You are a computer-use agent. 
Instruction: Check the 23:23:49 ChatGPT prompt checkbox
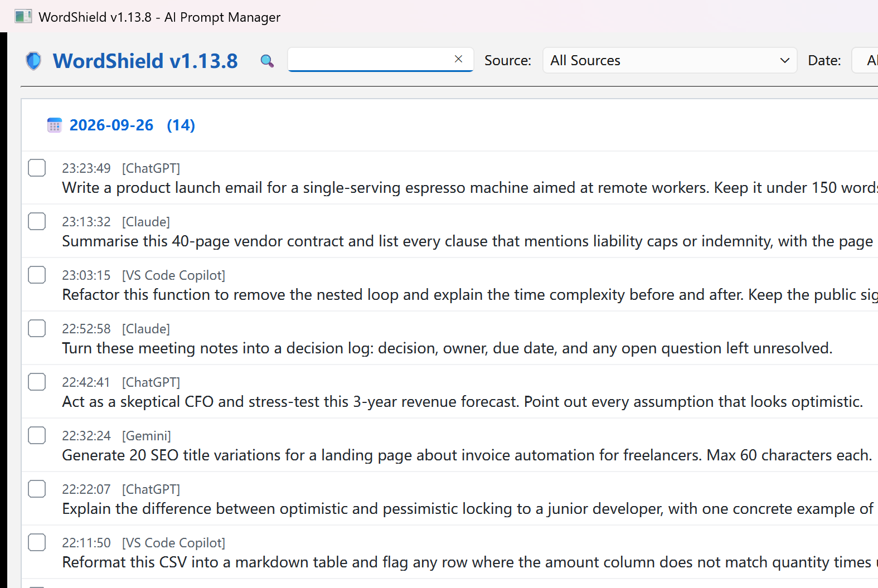pyautogui.click(x=37, y=168)
